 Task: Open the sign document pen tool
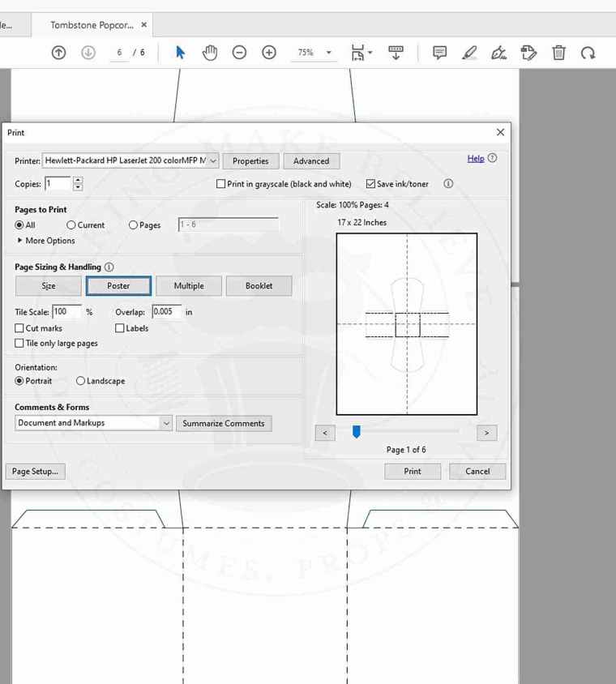pyautogui.click(x=498, y=53)
